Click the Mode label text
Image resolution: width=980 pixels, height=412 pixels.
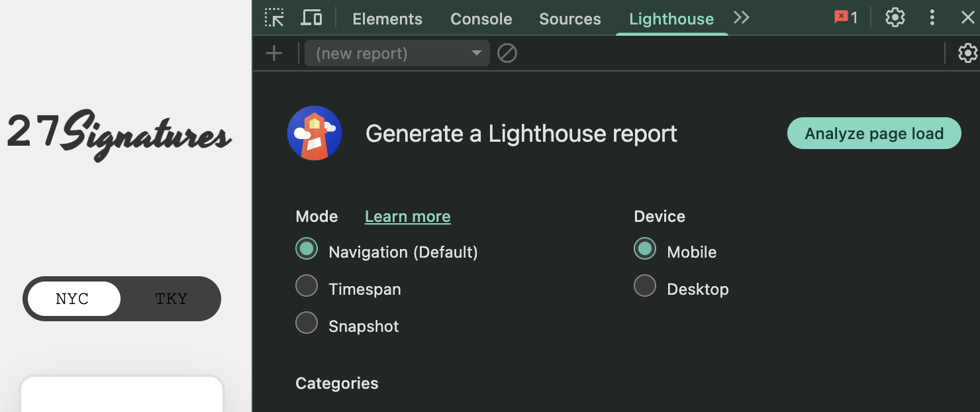coord(317,217)
